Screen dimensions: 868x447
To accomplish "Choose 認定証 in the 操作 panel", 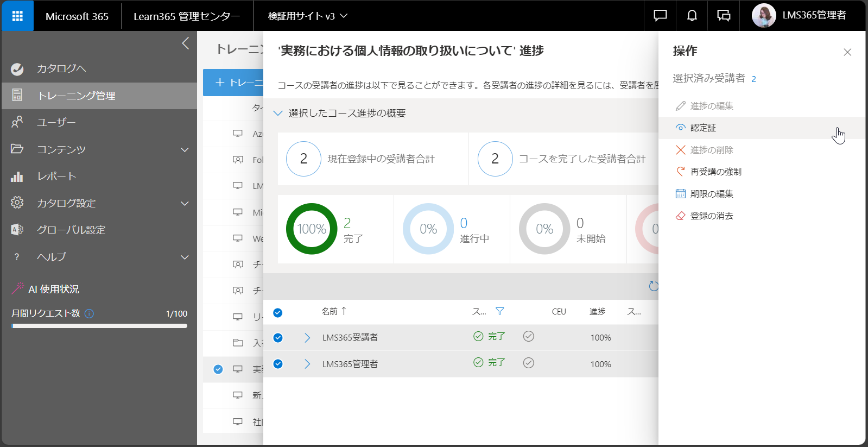I will 762,128.
